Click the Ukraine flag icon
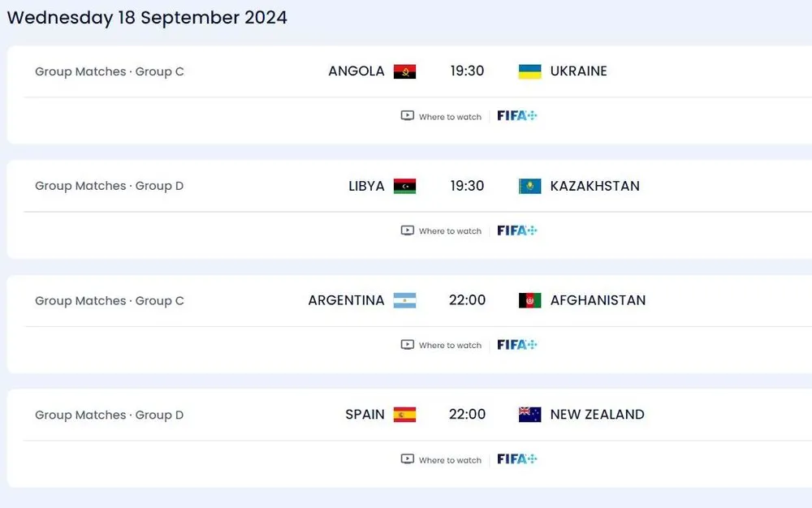The image size is (812, 508). tap(529, 71)
